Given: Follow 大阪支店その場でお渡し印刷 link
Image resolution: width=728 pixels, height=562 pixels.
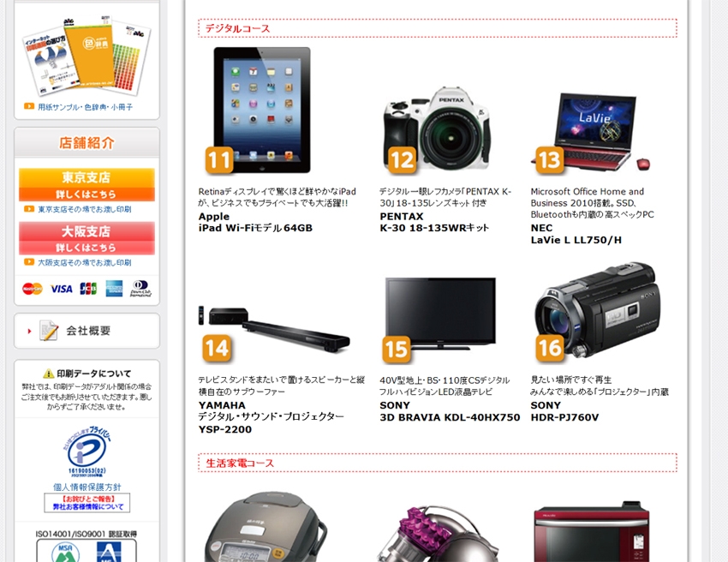Looking at the screenshot, I should coord(85,262).
